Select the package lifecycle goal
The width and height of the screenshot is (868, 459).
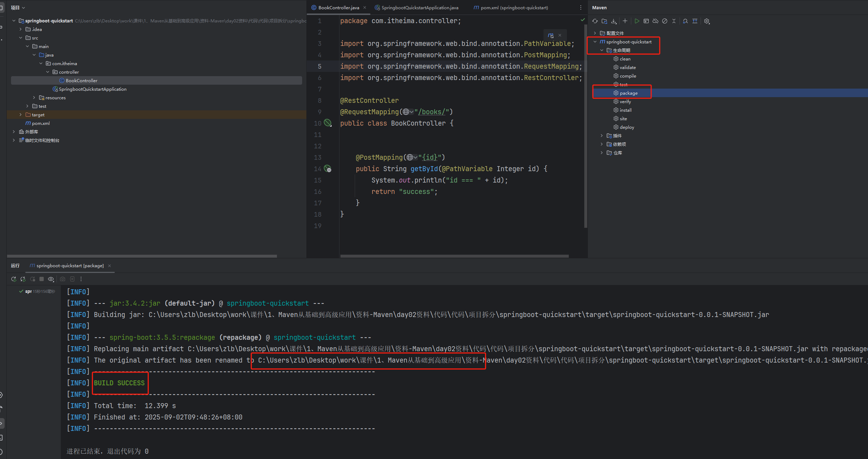click(625, 93)
